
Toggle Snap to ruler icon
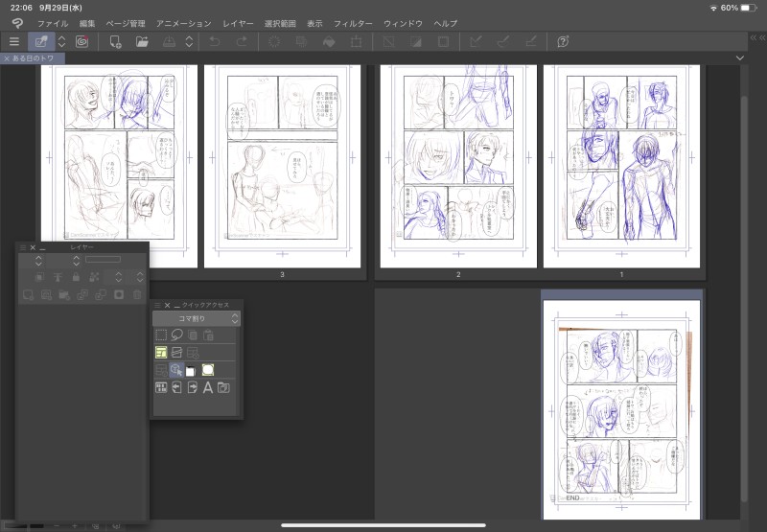click(476, 41)
